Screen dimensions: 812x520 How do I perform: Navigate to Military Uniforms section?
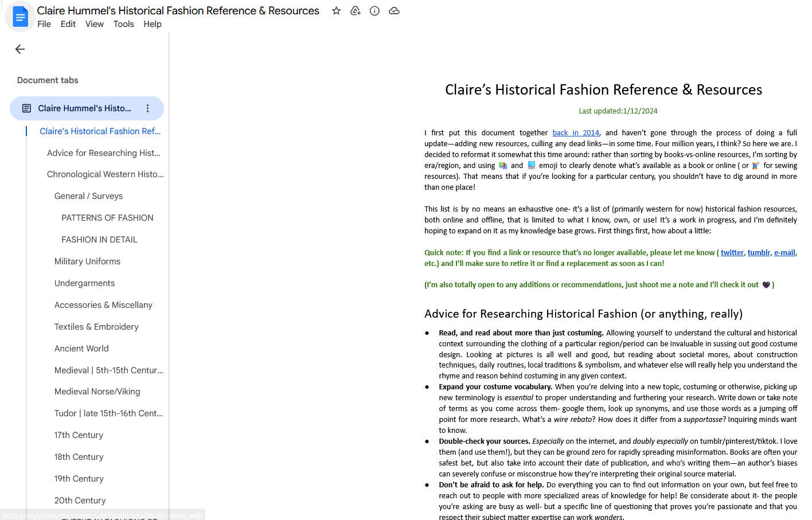(87, 261)
